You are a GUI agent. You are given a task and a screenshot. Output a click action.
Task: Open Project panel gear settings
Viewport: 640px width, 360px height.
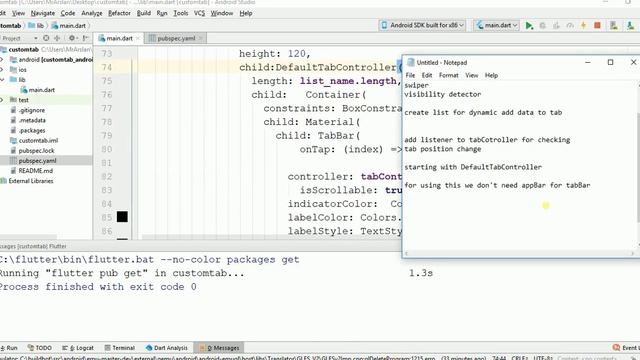coord(72,38)
